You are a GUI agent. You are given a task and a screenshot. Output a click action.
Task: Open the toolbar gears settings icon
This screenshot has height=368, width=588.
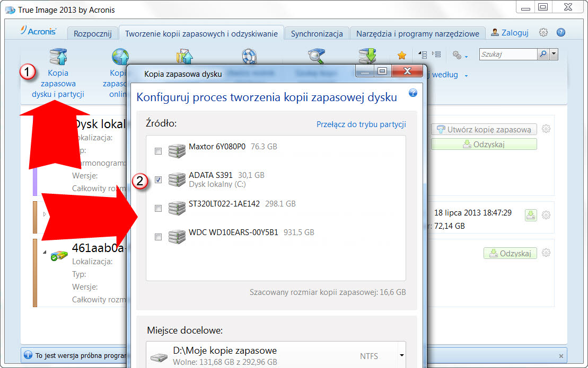457,55
